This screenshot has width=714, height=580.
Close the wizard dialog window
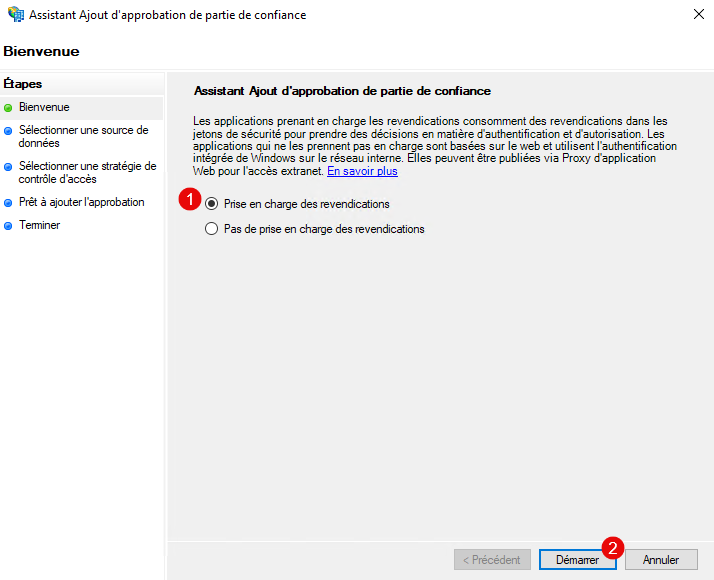696,15
